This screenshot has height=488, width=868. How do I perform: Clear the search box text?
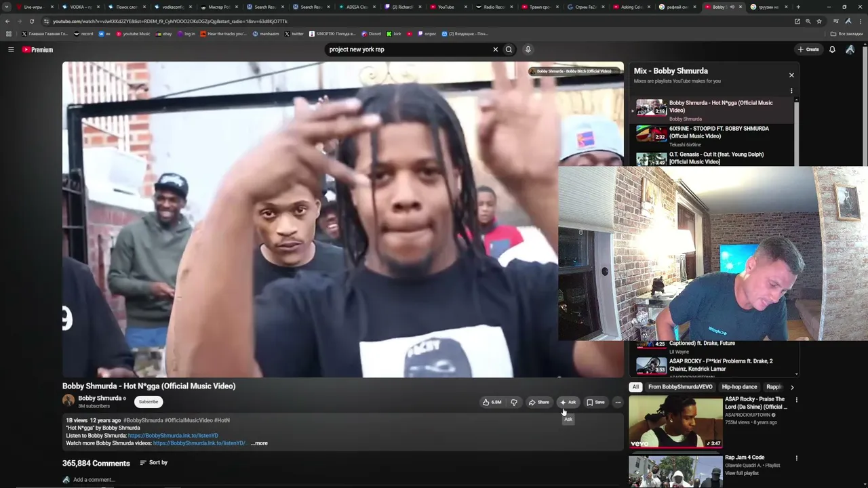click(x=495, y=49)
